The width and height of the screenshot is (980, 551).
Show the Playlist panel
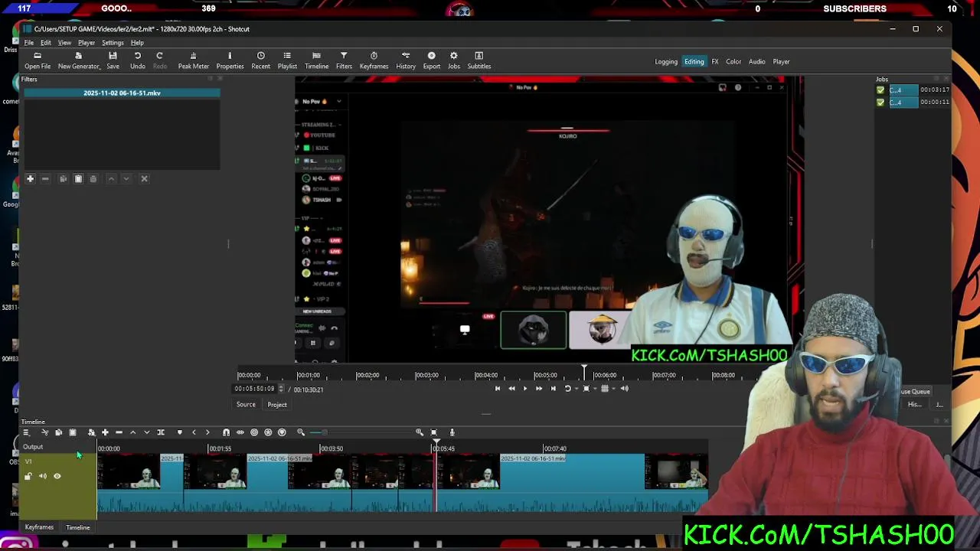(x=287, y=60)
